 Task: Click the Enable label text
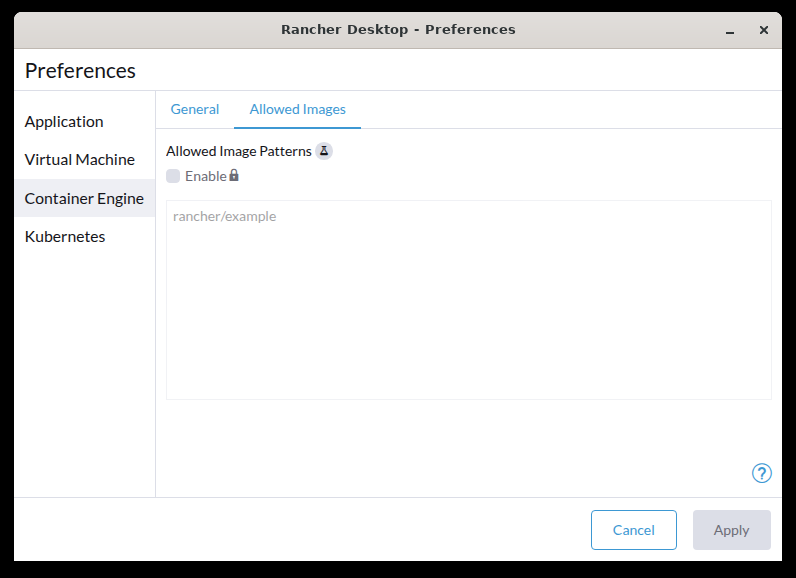(205, 176)
